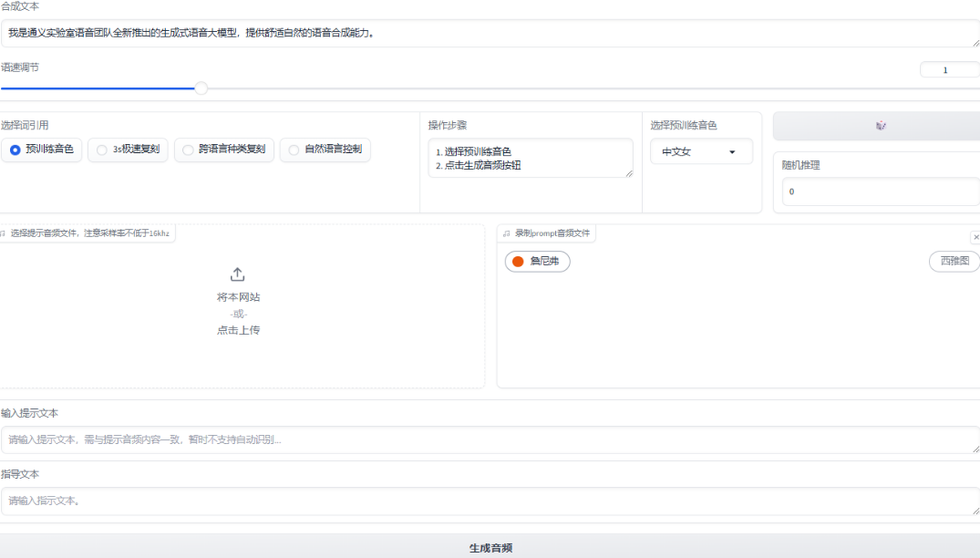Open the 中文女 pretrained voice dropdown
The height and width of the screenshot is (558, 980).
pyautogui.click(x=701, y=151)
